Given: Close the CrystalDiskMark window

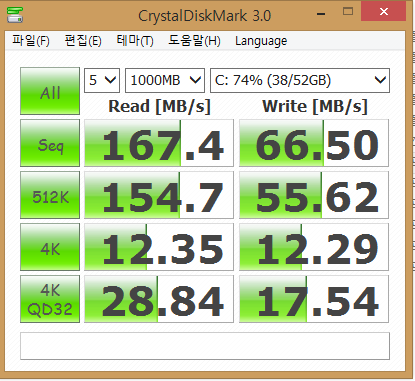Looking at the screenshot, I should [x=384, y=12].
